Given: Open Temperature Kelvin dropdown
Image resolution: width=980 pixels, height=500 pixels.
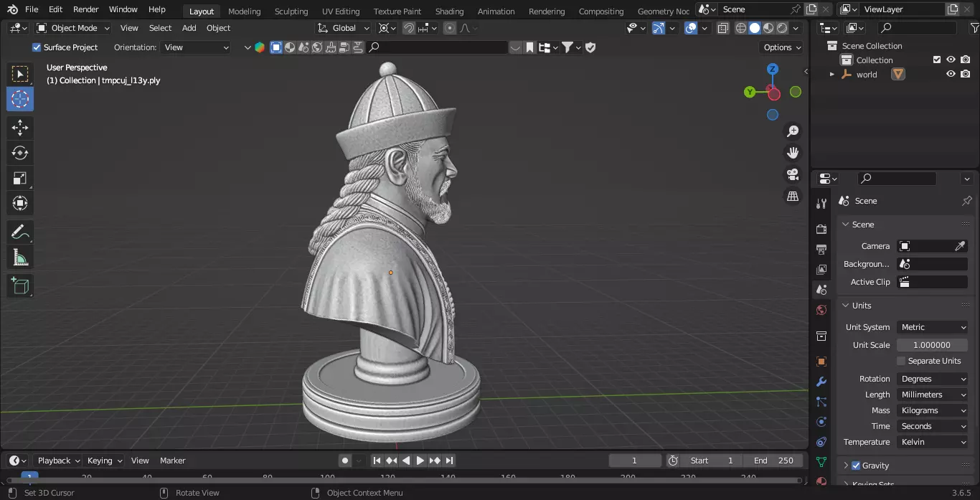Looking at the screenshot, I should tap(932, 442).
